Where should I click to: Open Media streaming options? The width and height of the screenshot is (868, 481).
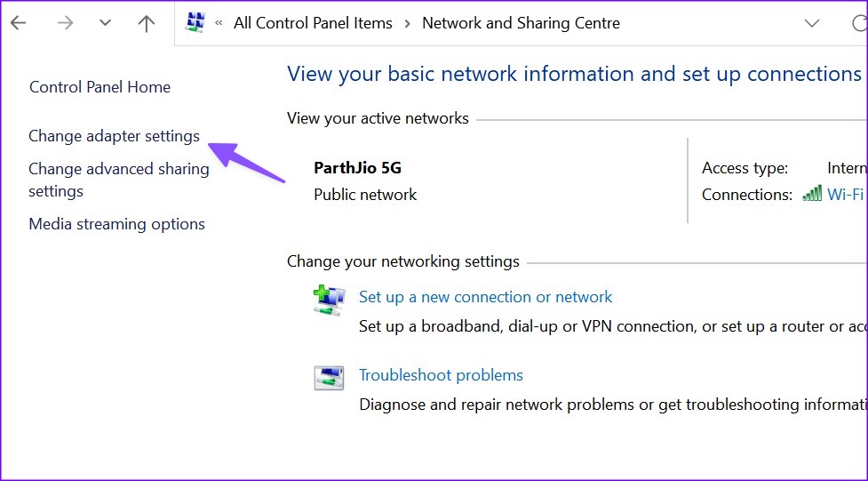point(116,224)
